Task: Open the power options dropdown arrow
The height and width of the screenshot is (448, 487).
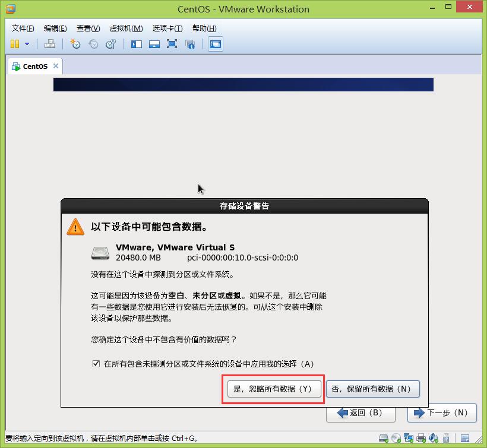Action: click(26, 43)
